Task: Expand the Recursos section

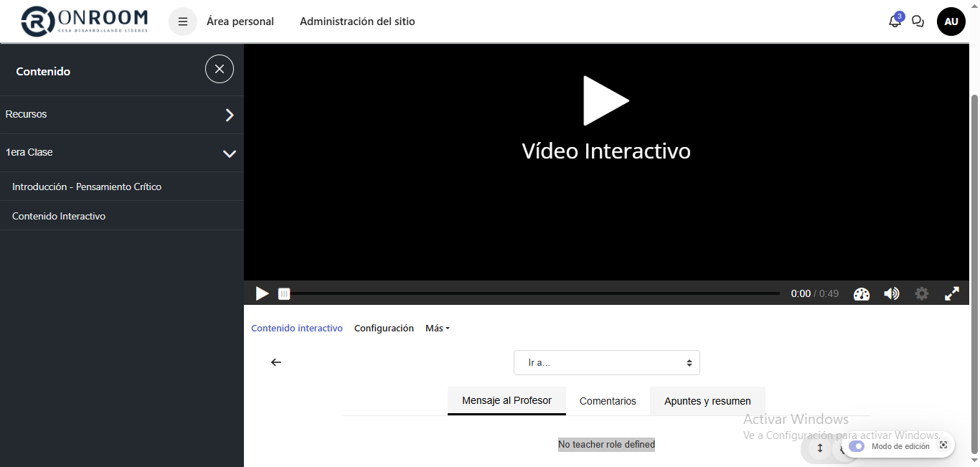Action: pyautogui.click(x=230, y=115)
